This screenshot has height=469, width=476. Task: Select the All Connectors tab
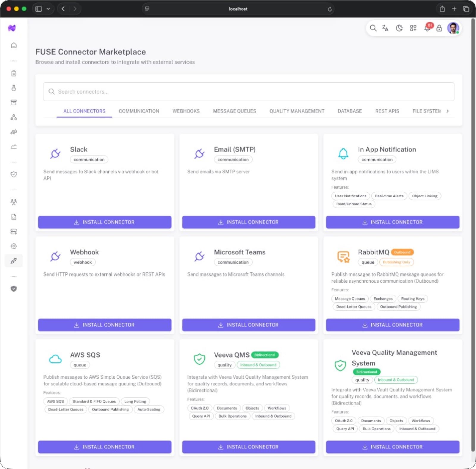(x=84, y=111)
